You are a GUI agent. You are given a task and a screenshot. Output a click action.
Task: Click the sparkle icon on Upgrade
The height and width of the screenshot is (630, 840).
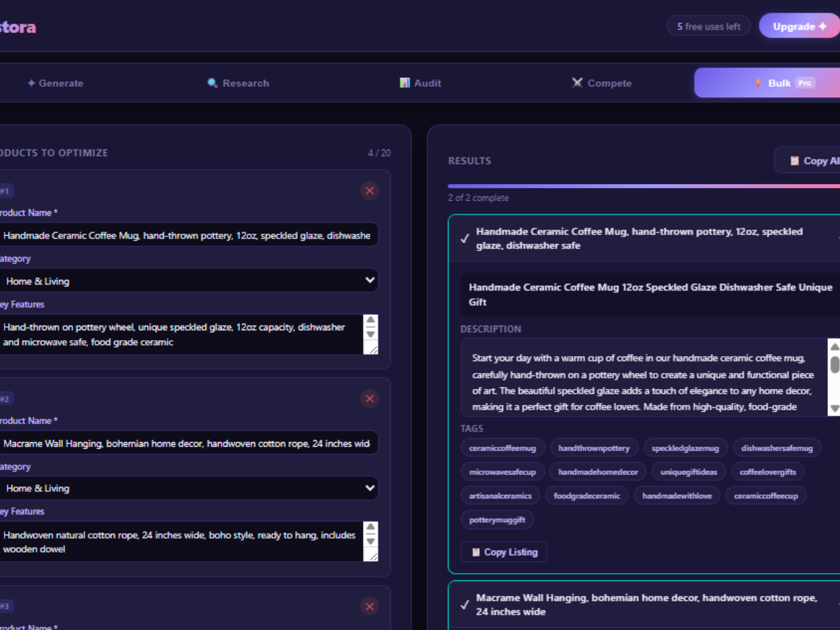(x=823, y=26)
